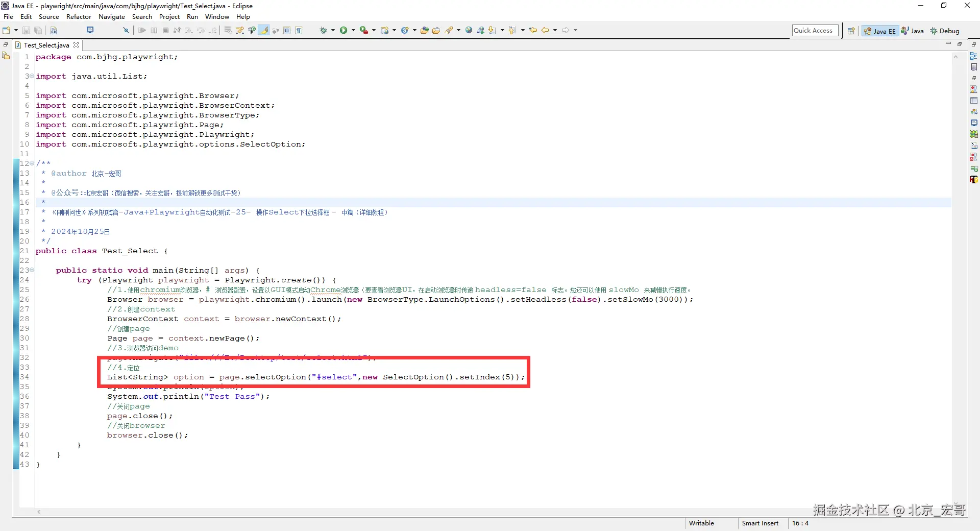980x531 pixels.
Task: Collapse the main method fold at line 23
Action: [32, 270]
